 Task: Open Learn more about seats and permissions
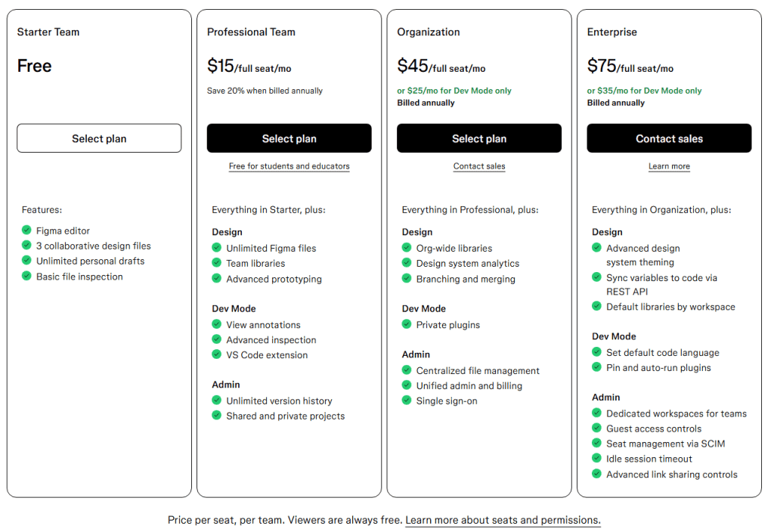point(501,520)
